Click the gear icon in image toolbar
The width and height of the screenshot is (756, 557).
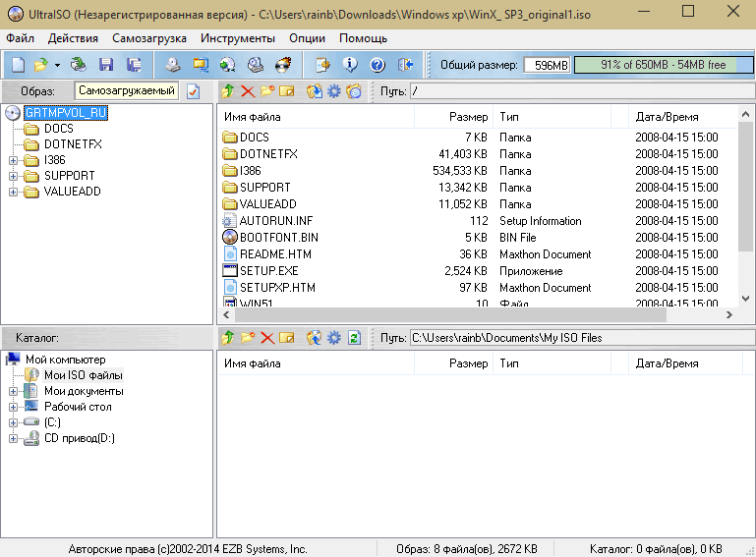tap(333, 91)
